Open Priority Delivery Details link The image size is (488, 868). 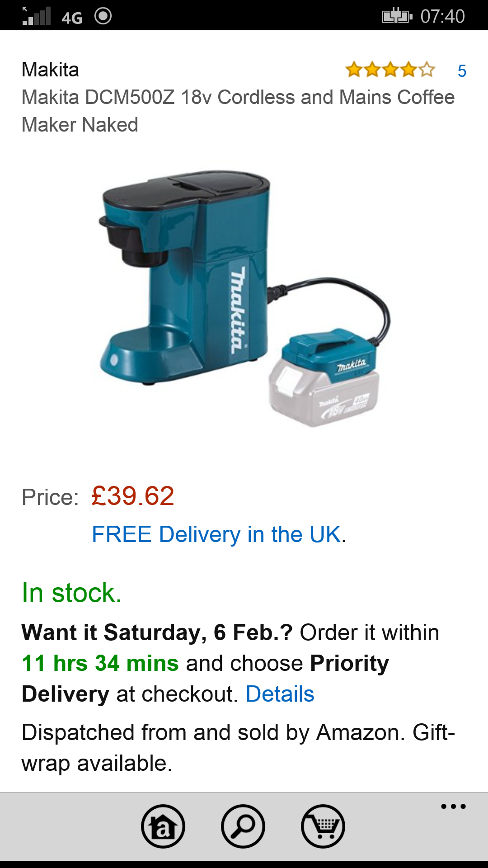(x=280, y=694)
